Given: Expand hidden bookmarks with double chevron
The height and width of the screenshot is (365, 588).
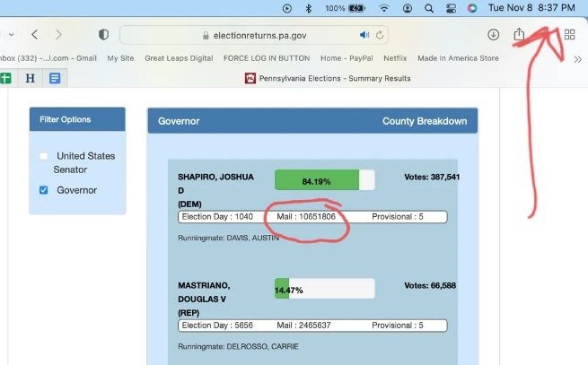Looking at the screenshot, I should tap(578, 59).
